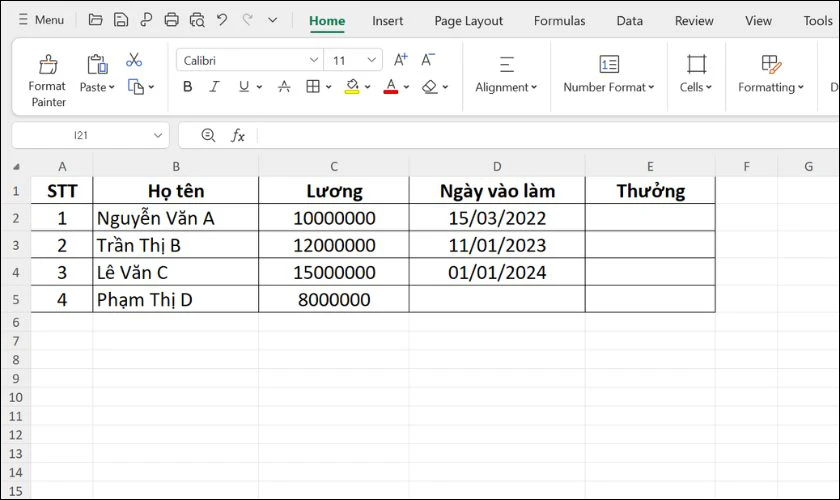Image resolution: width=840 pixels, height=500 pixels.
Task: Select row 3 header
Action: pos(16,245)
